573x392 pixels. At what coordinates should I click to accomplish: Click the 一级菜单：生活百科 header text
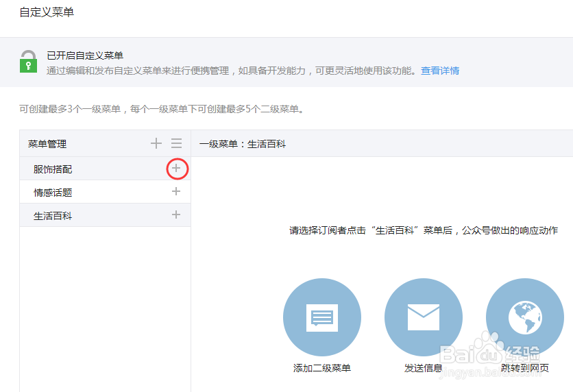242,144
